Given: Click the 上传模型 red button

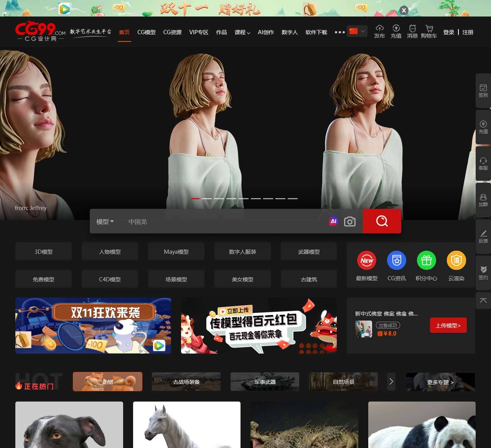Looking at the screenshot, I should (x=448, y=325).
